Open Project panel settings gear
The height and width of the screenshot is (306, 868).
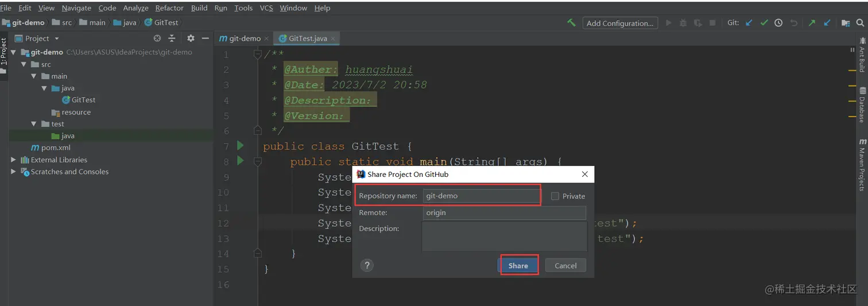(x=191, y=38)
